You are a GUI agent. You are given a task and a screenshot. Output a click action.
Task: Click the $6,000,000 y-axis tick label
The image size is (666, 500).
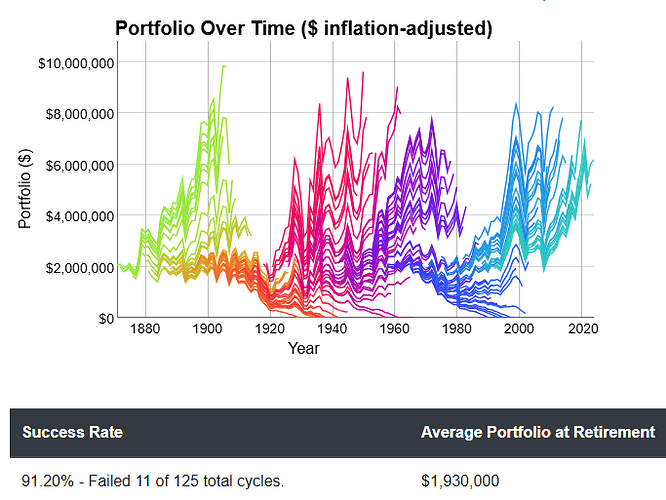click(x=80, y=165)
